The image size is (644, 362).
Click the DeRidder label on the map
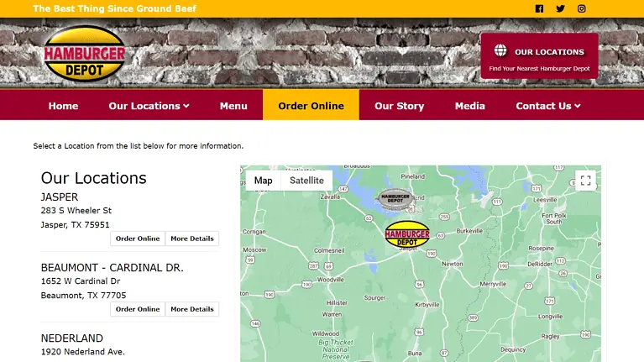[540, 265]
